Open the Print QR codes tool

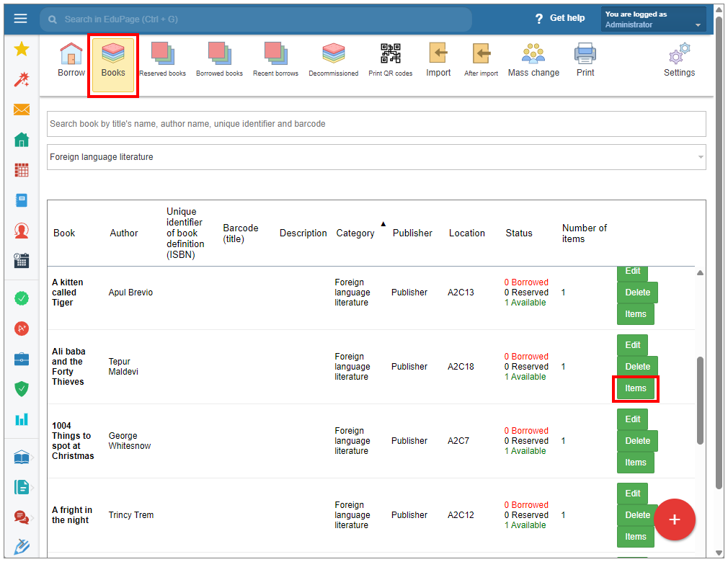(390, 59)
